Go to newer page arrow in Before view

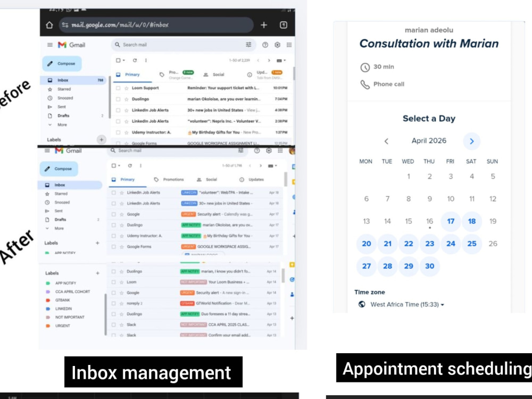click(258, 61)
